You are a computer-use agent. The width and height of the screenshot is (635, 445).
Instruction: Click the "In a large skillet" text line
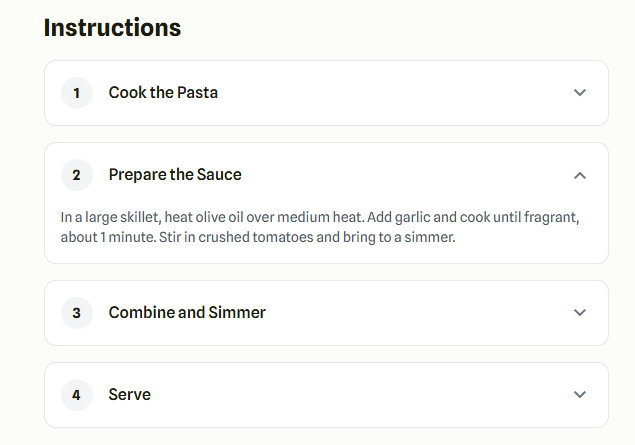(320, 217)
